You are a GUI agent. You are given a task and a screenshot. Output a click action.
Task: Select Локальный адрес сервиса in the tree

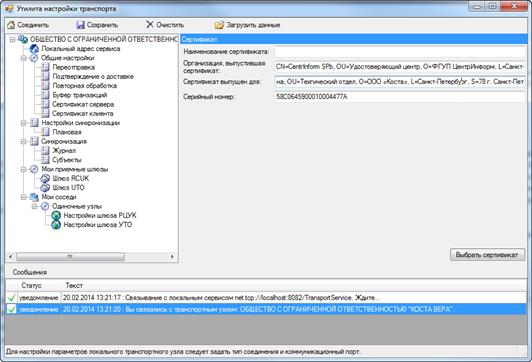coord(81,49)
